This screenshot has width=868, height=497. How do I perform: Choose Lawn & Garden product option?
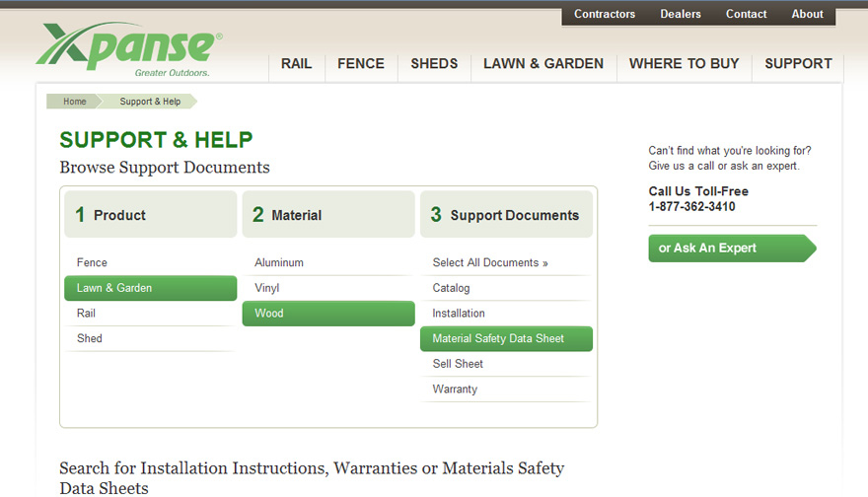point(151,288)
